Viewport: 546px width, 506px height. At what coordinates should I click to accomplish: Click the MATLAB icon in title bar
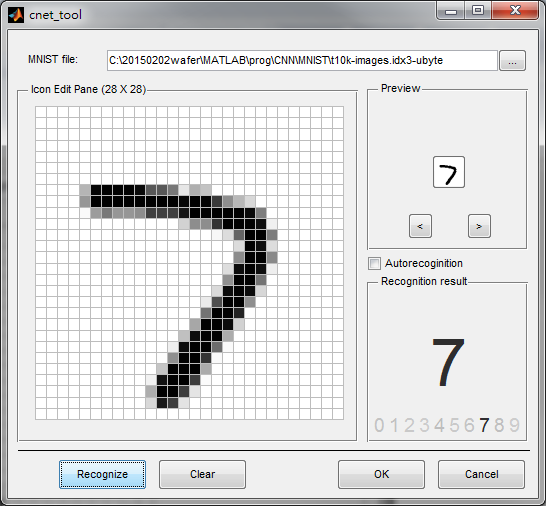point(16,15)
